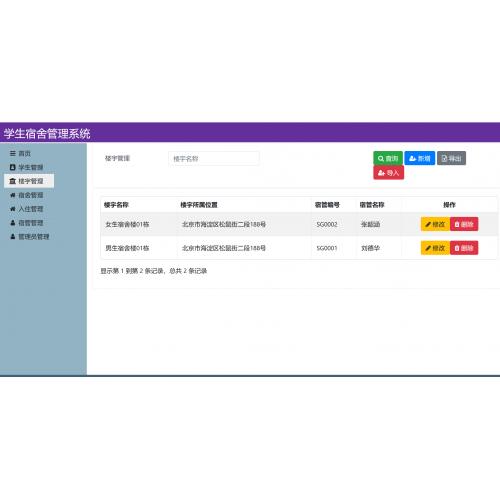The height and width of the screenshot is (500, 500).
Task: Open 管理员管理 sidebar entry
Action: [30, 237]
